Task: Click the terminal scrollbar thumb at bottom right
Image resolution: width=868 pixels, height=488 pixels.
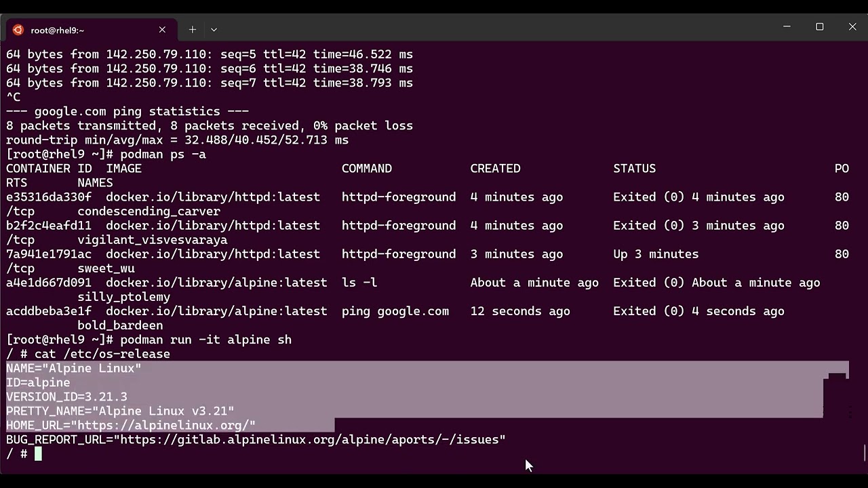Action: 864,452
